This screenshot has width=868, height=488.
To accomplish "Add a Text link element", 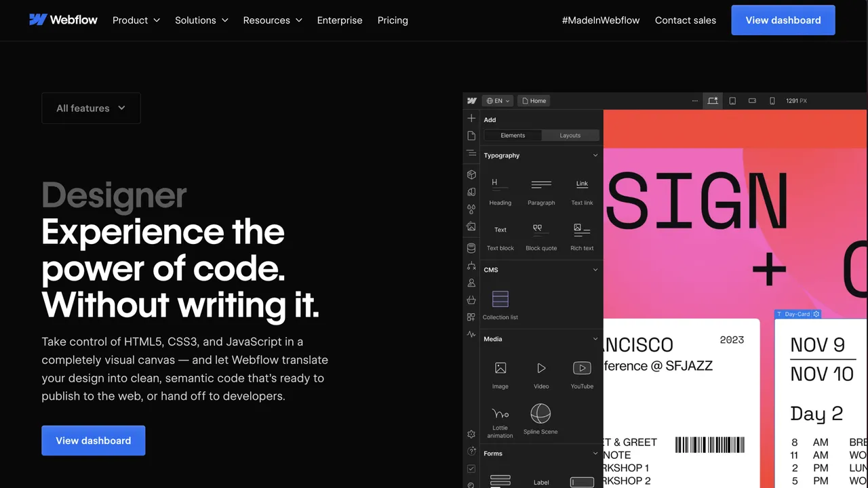I will 582,192.
